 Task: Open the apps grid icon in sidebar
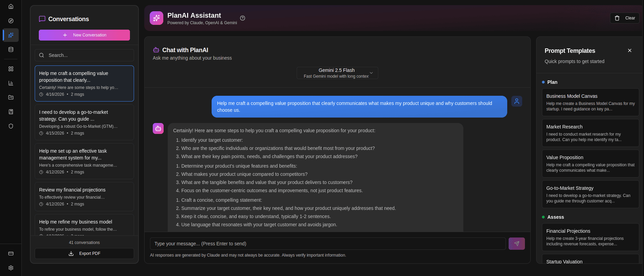(11, 69)
